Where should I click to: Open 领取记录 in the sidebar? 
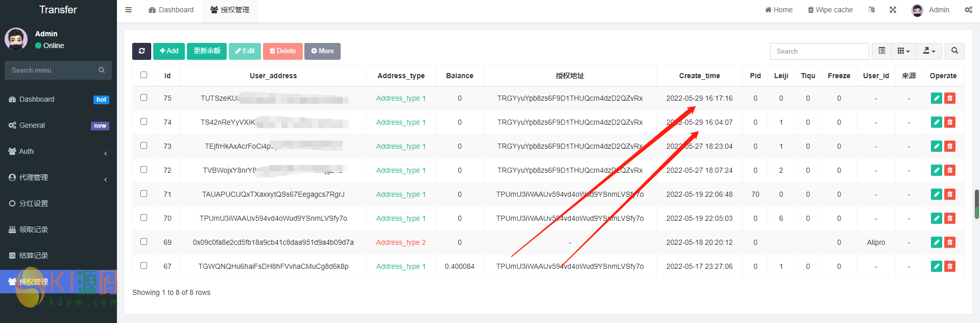[58, 229]
